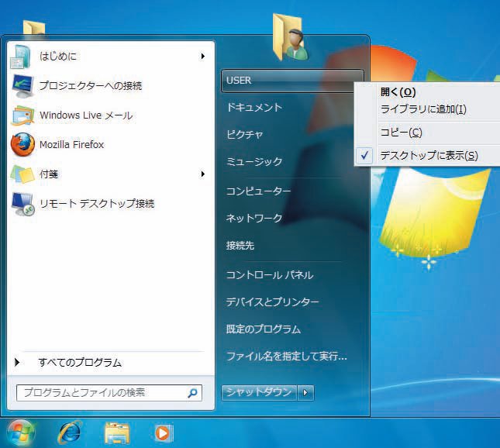500x448 pixels.
Task: Open ミュージック from Start menu
Action: click(x=254, y=161)
